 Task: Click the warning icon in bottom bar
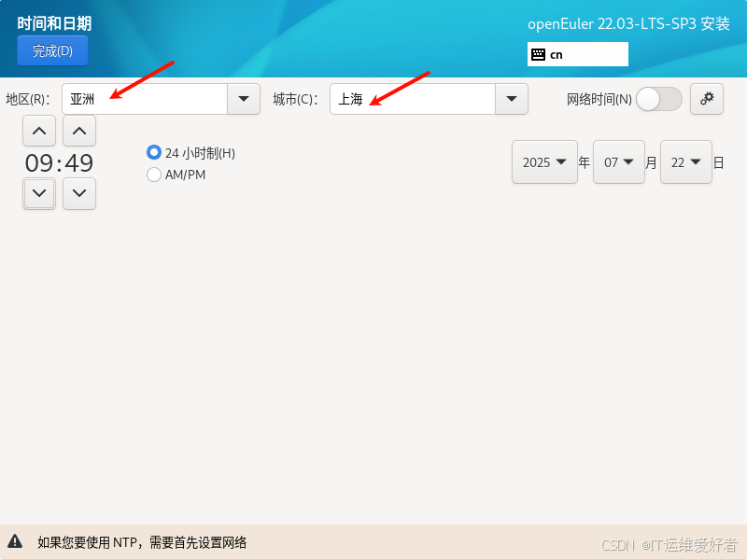pyautogui.click(x=15, y=541)
